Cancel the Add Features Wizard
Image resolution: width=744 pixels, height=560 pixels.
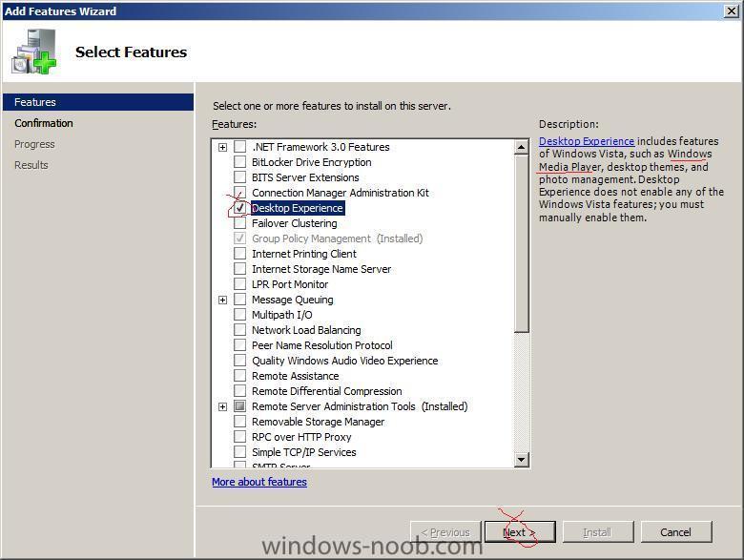pyautogui.click(x=676, y=532)
